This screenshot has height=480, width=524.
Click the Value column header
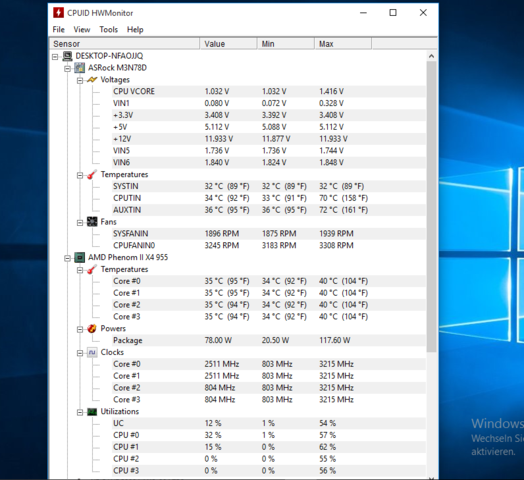click(229, 44)
